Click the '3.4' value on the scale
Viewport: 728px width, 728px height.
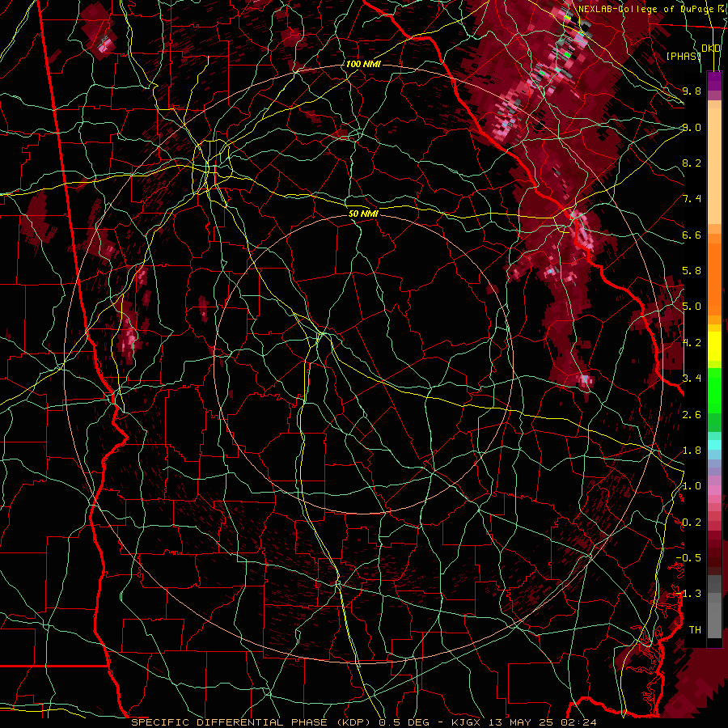[x=692, y=379]
